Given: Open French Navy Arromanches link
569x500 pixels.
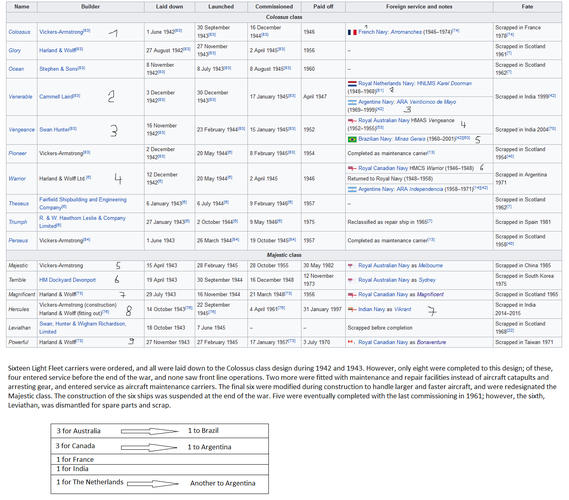Looking at the screenshot, I should point(390,32).
